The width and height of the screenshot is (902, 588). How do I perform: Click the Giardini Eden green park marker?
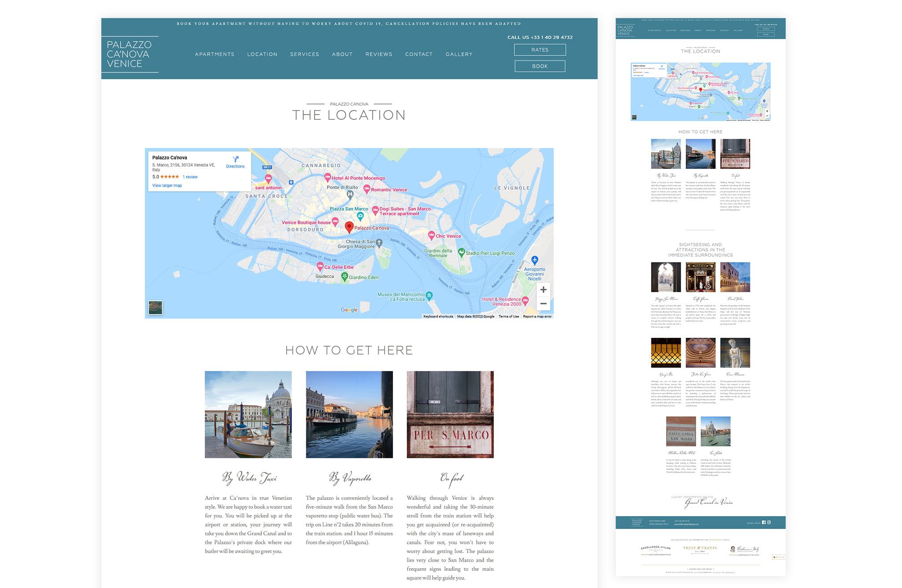tap(345, 276)
